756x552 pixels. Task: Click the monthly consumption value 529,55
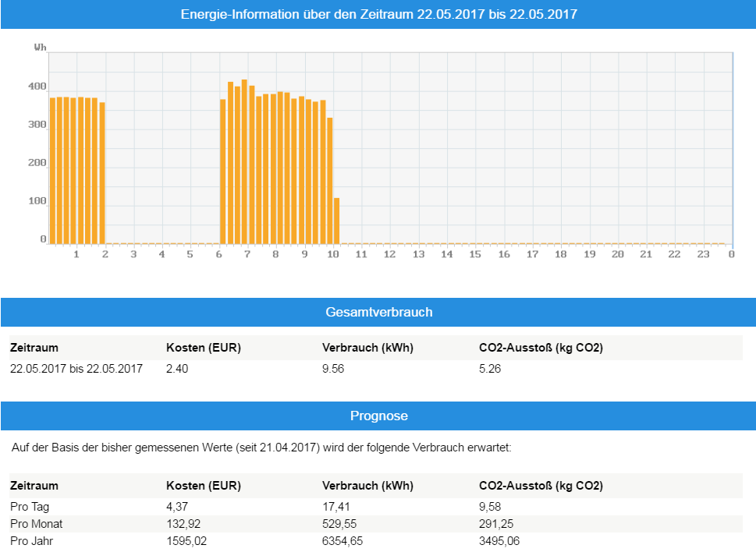(x=339, y=524)
